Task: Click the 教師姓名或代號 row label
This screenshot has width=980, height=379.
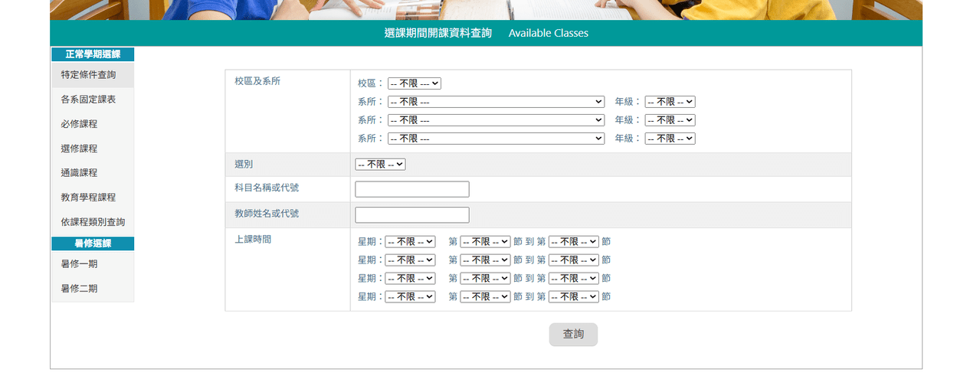Action: pyautogui.click(x=267, y=213)
